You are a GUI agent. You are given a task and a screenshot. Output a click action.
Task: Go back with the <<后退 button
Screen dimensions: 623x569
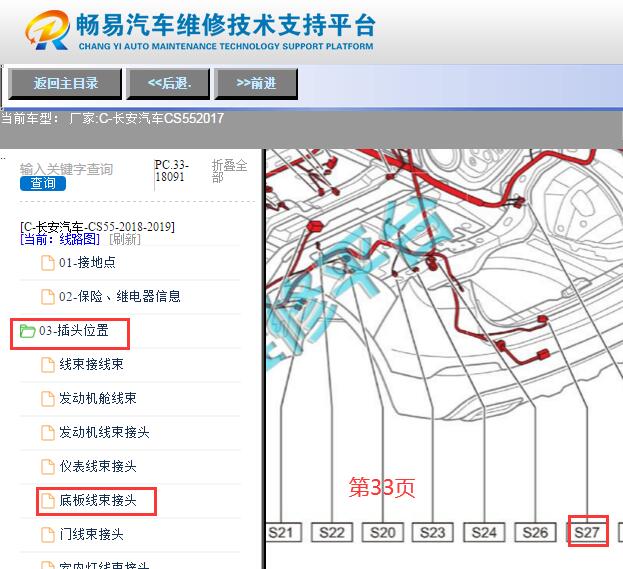pyautogui.click(x=168, y=83)
